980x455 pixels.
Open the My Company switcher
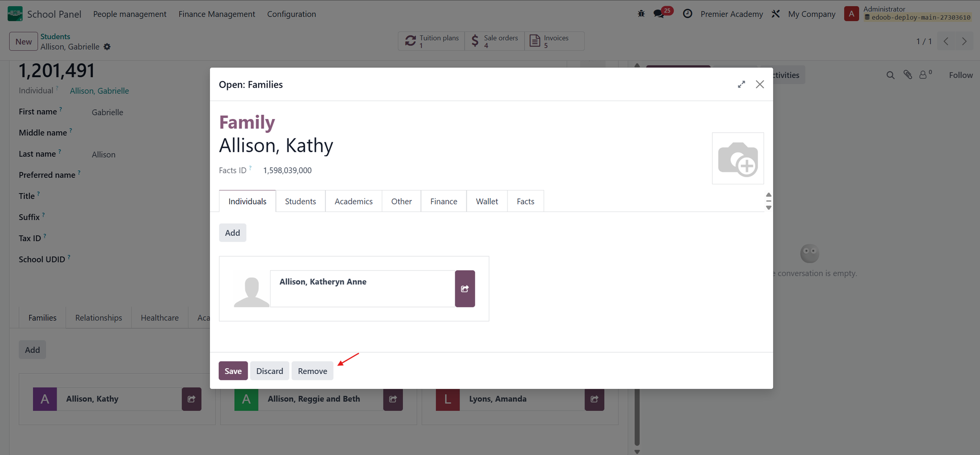pos(811,14)
